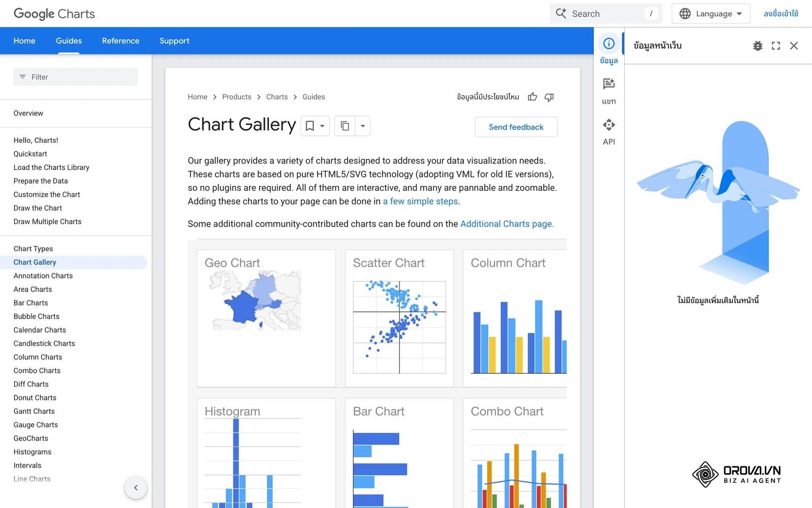
Task: Collapse the left navigation sidebar
Action: click(136, 488)
